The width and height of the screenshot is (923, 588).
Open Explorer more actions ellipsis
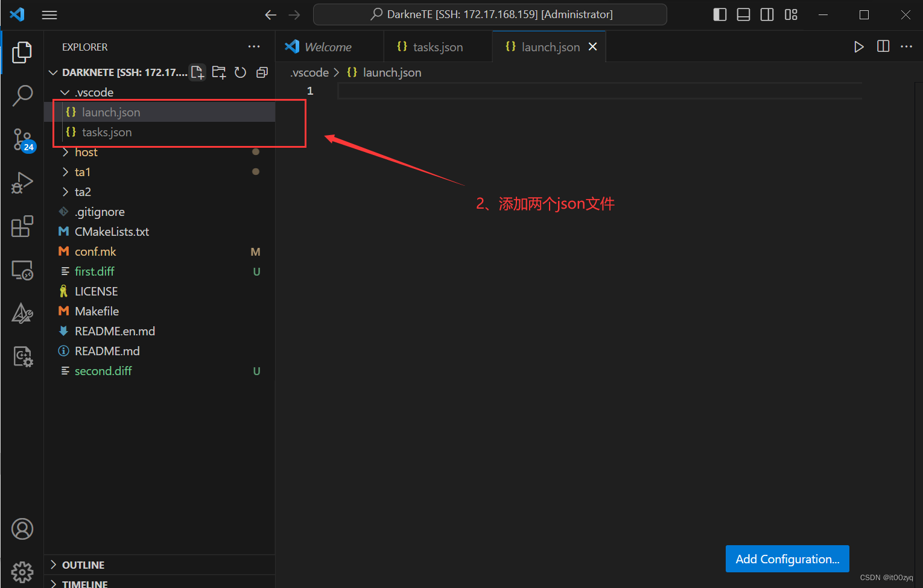coord(254,46)
